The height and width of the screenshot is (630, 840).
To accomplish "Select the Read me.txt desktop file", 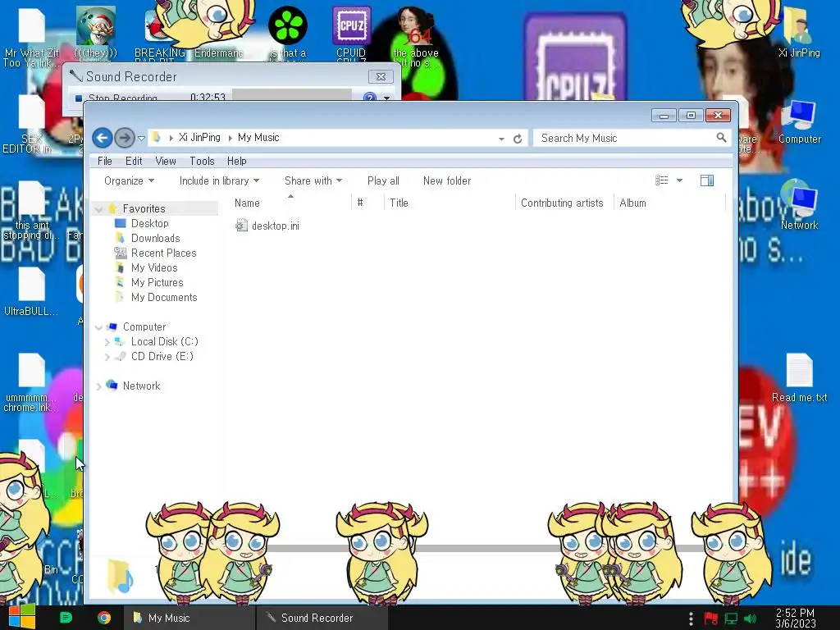I will pyautogui.click(x=799, y=378).
